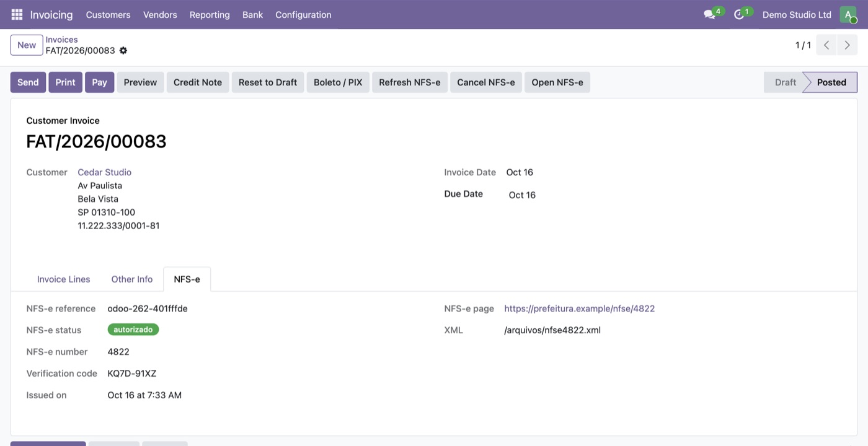Click the Send button
Viewport: 868px width, 446px height.
coord(28,82)
